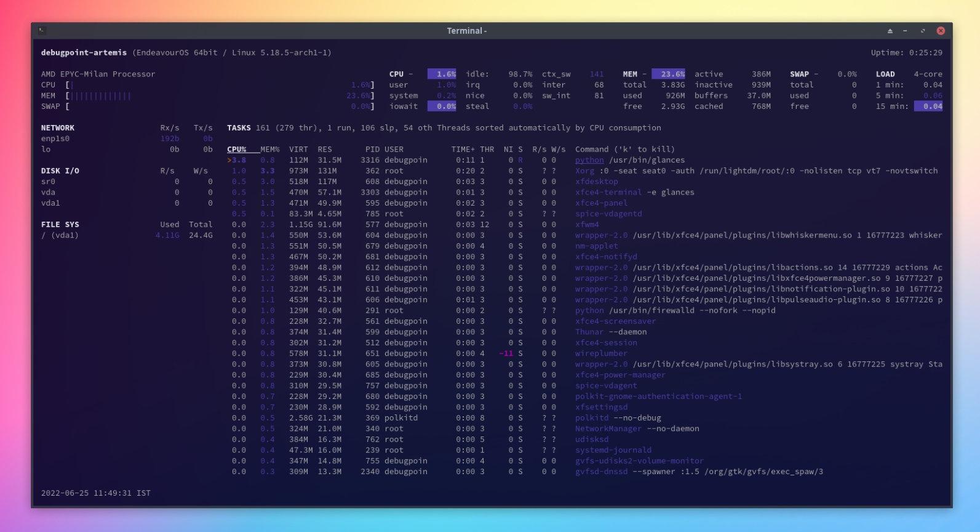
Task: Close the Terminal window
Action: pos(940,31)
